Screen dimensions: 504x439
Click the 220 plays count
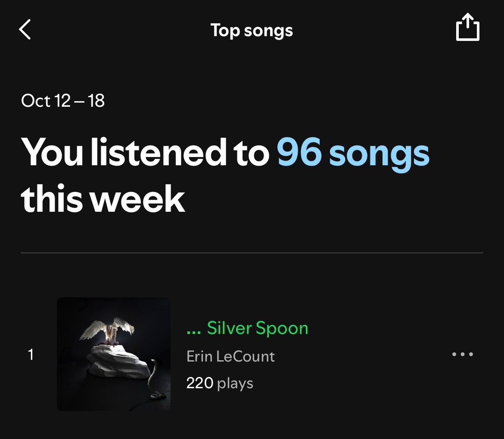[x=220, y=383]
